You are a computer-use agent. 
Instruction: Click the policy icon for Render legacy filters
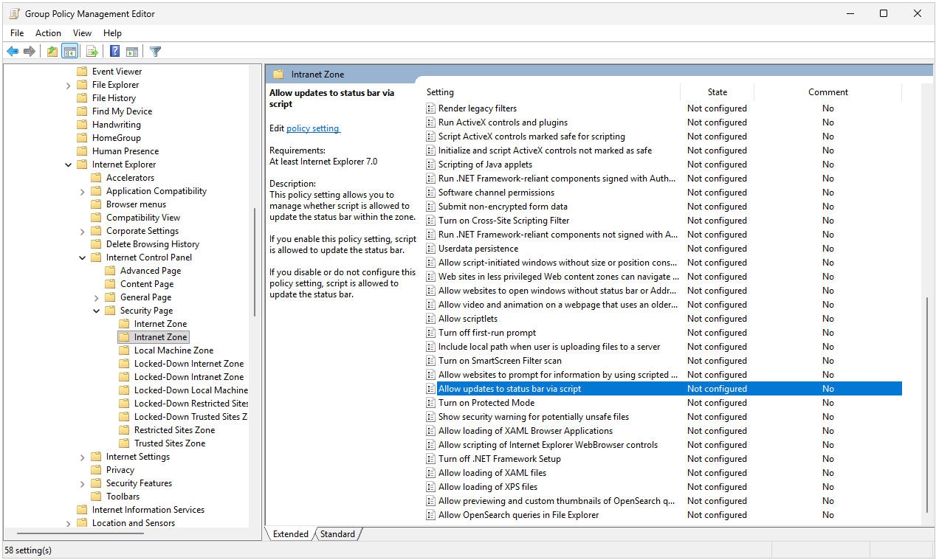click(x=431, y=108)
